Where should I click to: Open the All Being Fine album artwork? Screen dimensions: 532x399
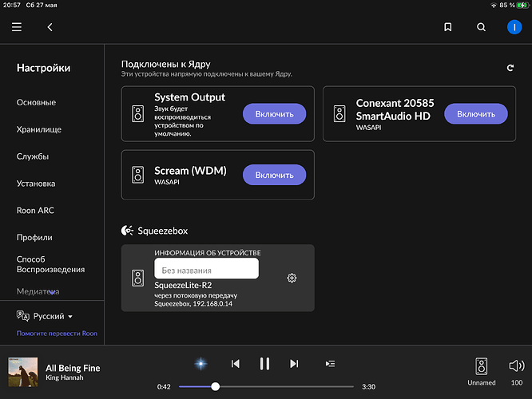(22, 372)
